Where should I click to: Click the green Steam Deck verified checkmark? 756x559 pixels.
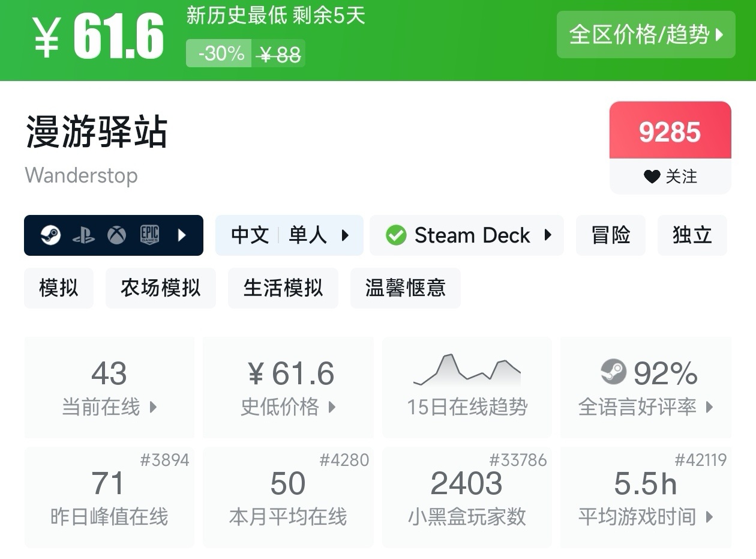pos(396,235)
